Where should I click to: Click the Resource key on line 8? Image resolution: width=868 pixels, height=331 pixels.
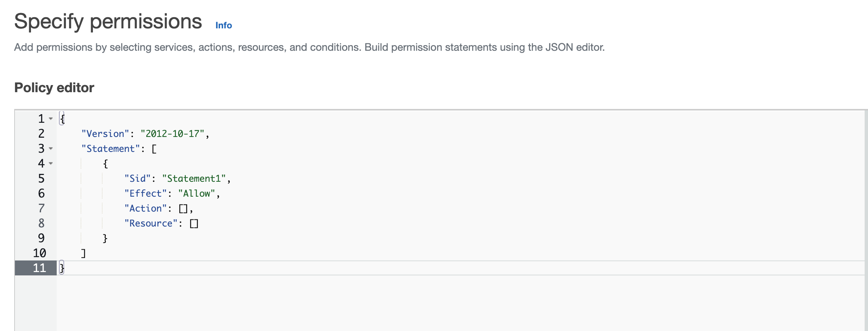(150, 223)
